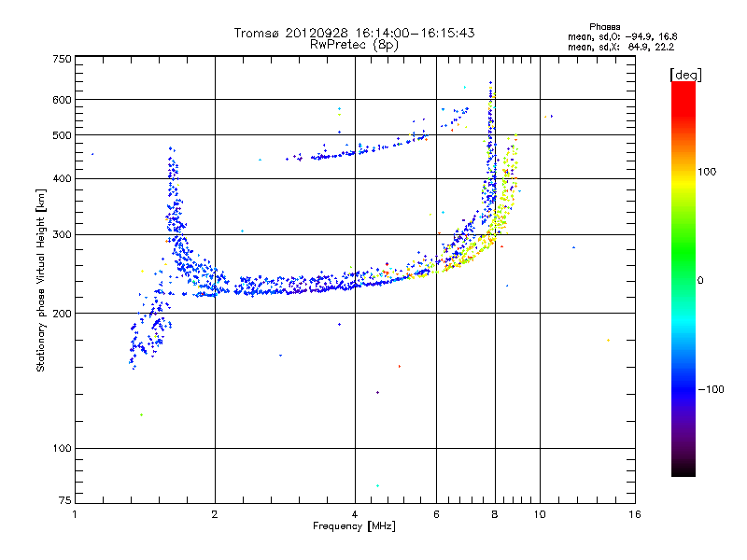Click the y-axis tick label '300'
This screenshot has width=747, height=560.
(62, 234)
